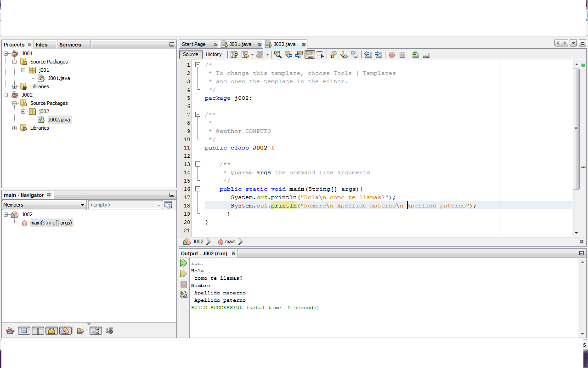Click the Comment lines icon

(415, 54)
